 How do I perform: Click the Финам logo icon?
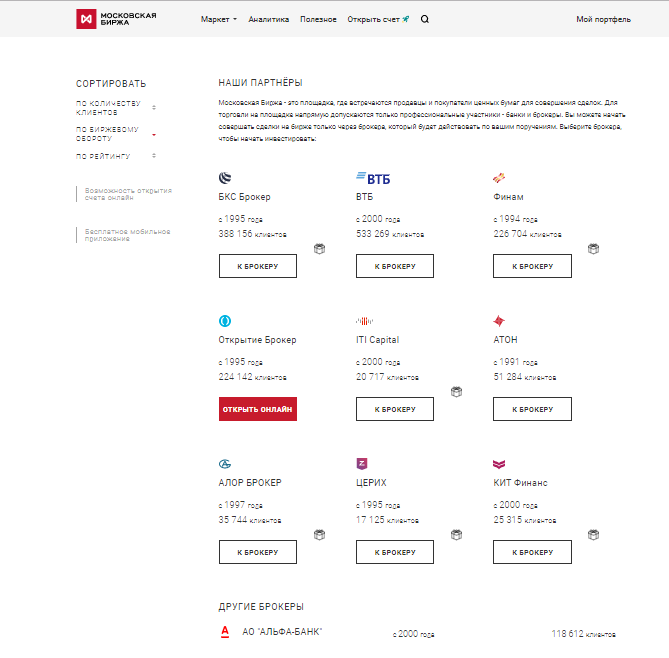click(x=499, y=178)
